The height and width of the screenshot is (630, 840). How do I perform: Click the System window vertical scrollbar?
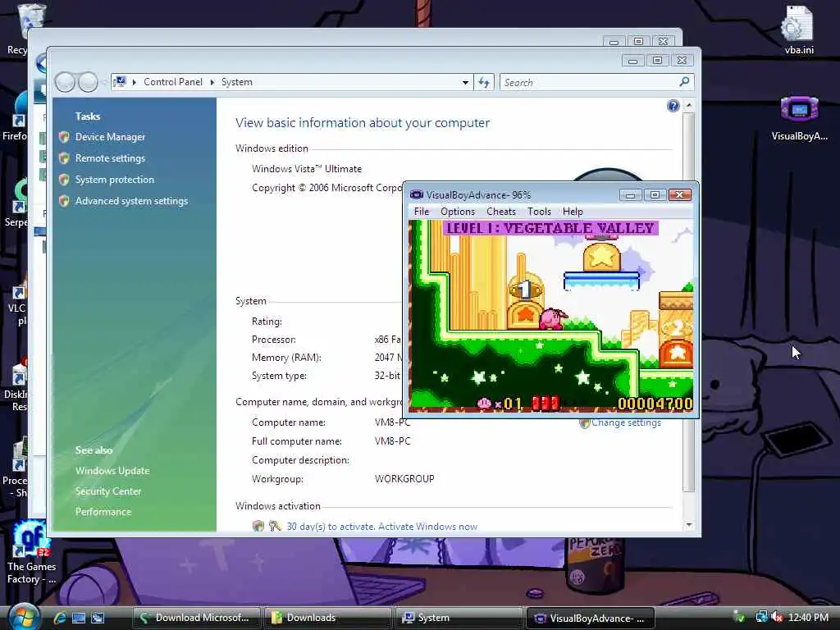click(x=689, y=302)
